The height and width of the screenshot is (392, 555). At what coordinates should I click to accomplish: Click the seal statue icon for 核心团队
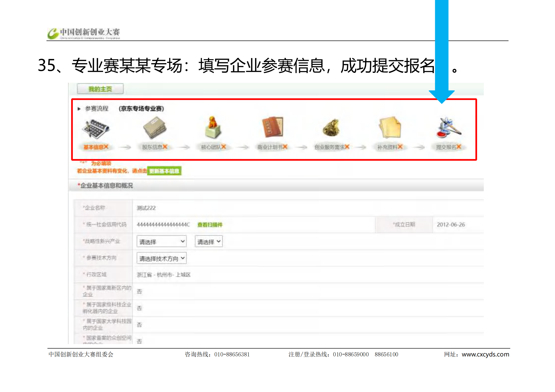click(213, 127)
